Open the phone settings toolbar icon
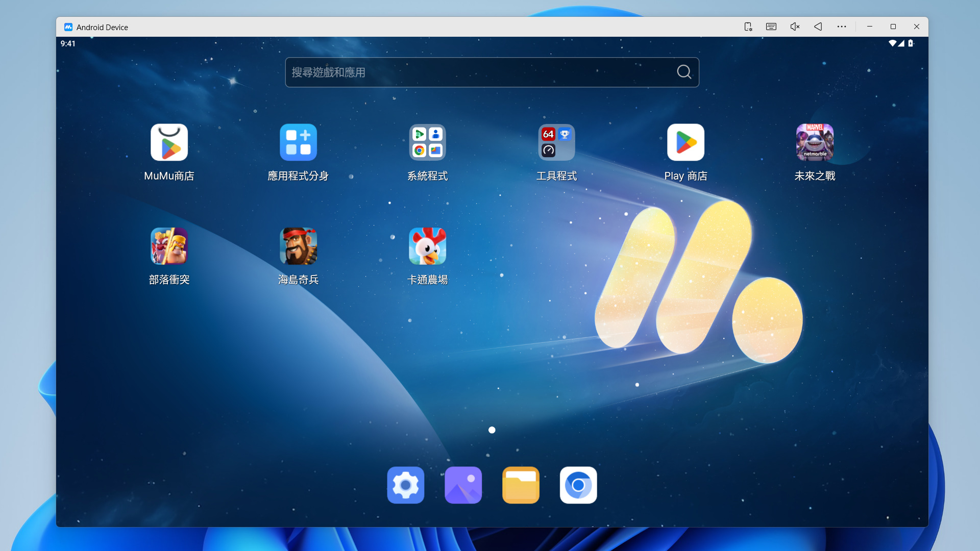This screenshot has width=980, height=551. point(748,27)
